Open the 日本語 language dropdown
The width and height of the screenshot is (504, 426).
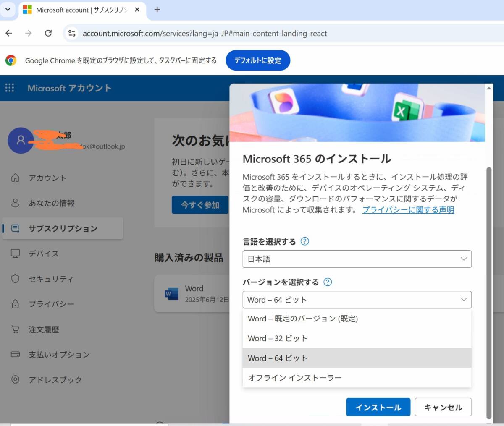point(357,259)
